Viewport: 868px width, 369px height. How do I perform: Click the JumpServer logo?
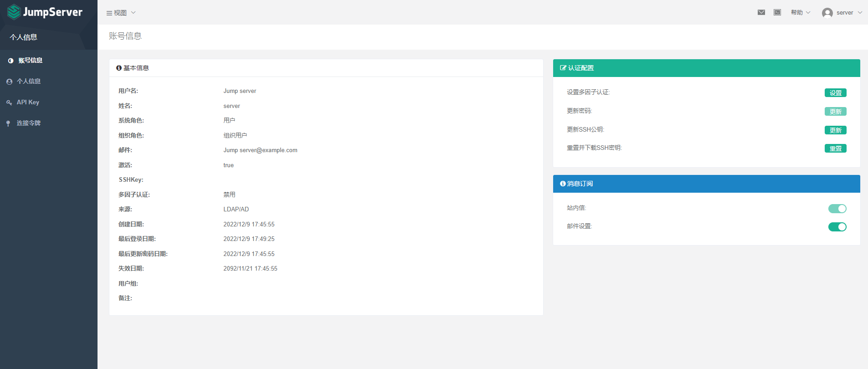coord(45,12)
